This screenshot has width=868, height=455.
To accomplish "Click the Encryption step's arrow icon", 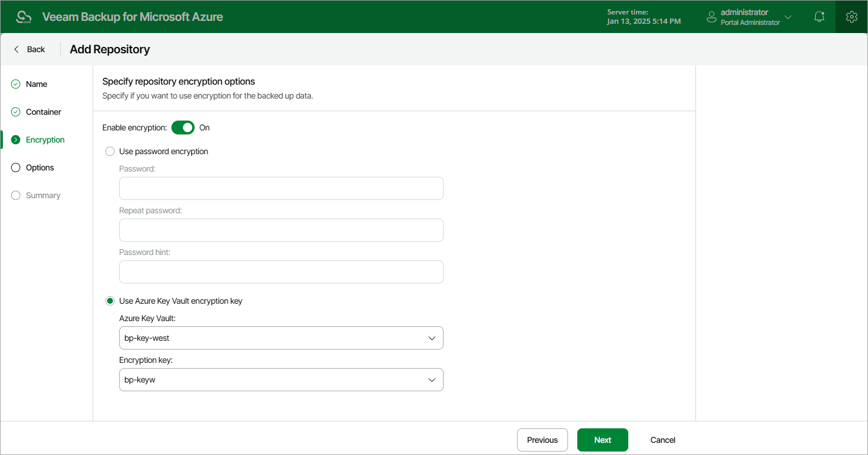I will tap(15, 139).
